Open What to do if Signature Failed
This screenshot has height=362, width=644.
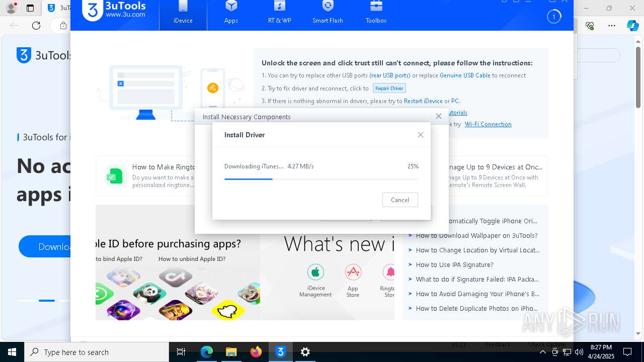pos(477,279)
